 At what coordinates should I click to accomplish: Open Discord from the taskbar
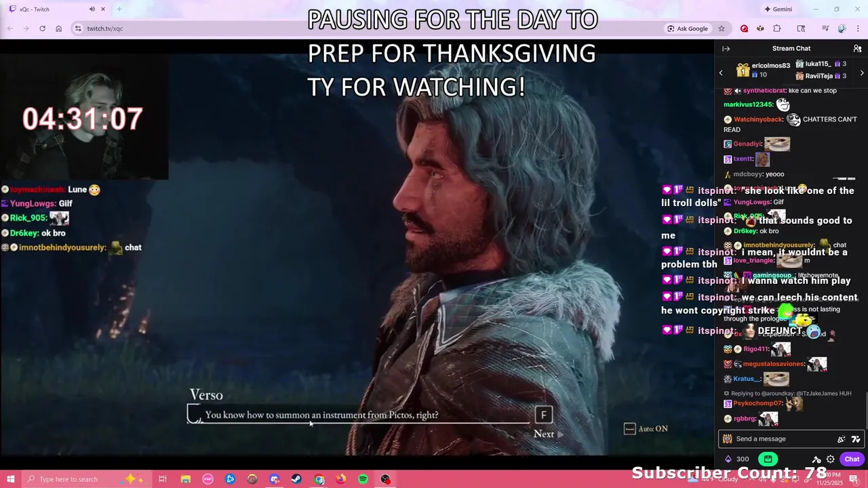[x=275, y=479]
